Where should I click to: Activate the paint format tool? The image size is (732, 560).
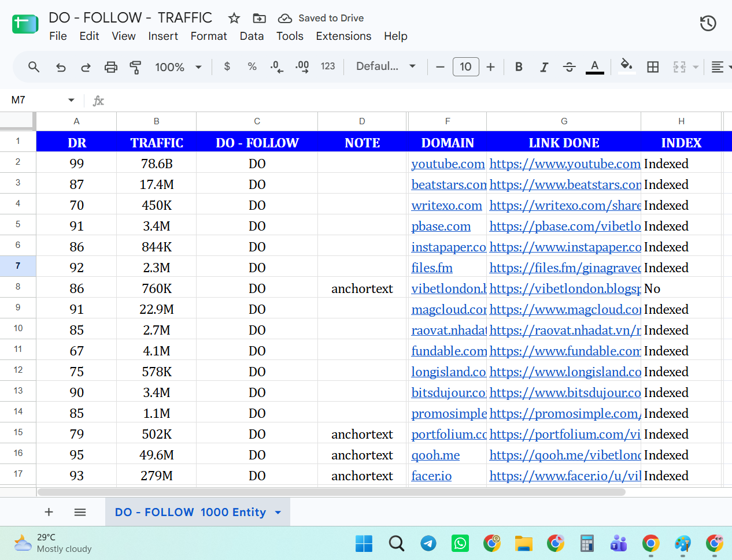click(x=135, y=67)
